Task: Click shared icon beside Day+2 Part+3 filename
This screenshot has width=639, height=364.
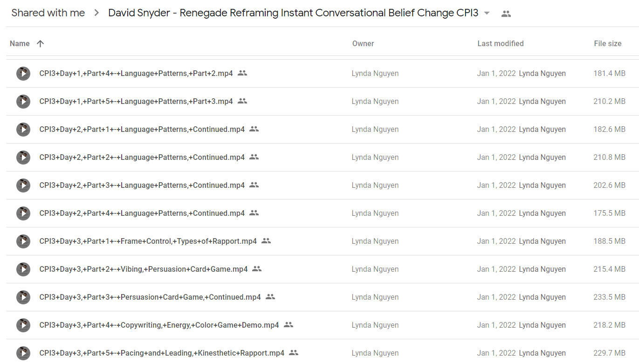Action: click(x=254, y=185)
